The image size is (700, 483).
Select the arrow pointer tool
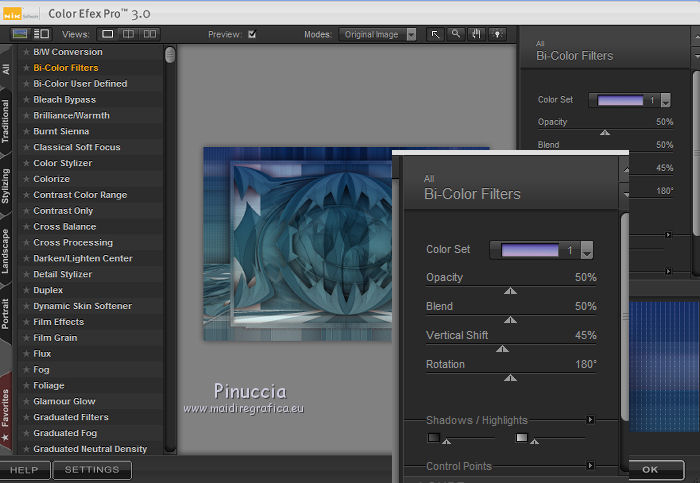(x=436, y=34)
